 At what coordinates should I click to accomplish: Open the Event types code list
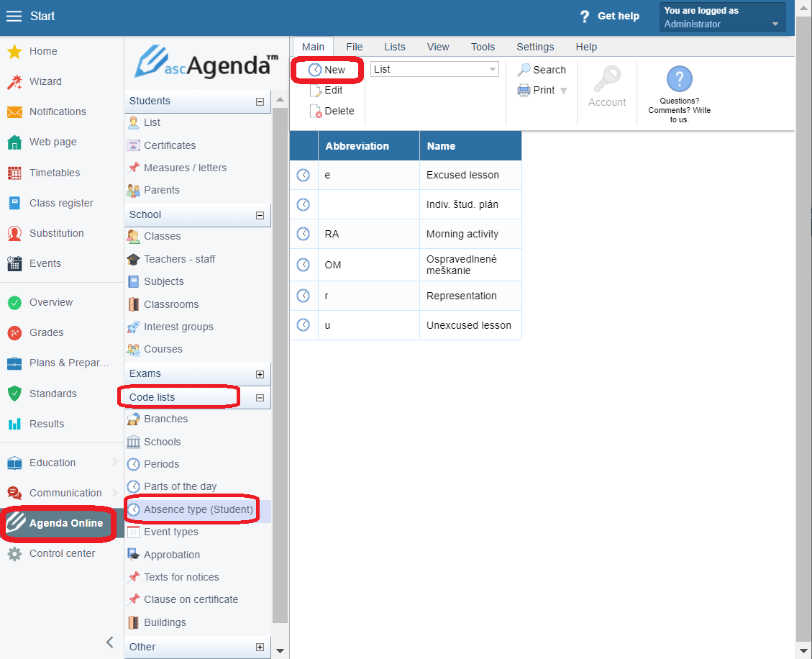pos(171,532)
